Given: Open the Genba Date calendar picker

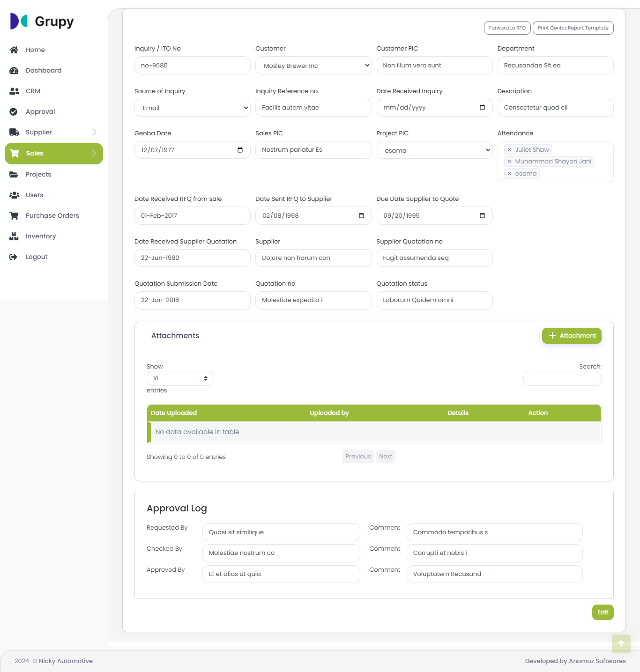Looking at the screenshot, I should (x=240, y=150).
